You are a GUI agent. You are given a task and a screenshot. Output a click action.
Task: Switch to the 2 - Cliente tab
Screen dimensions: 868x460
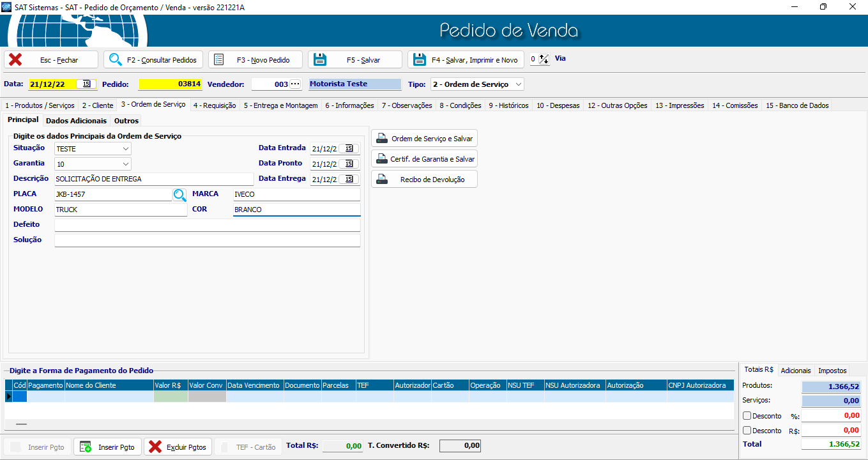click(x=98, y=105)
